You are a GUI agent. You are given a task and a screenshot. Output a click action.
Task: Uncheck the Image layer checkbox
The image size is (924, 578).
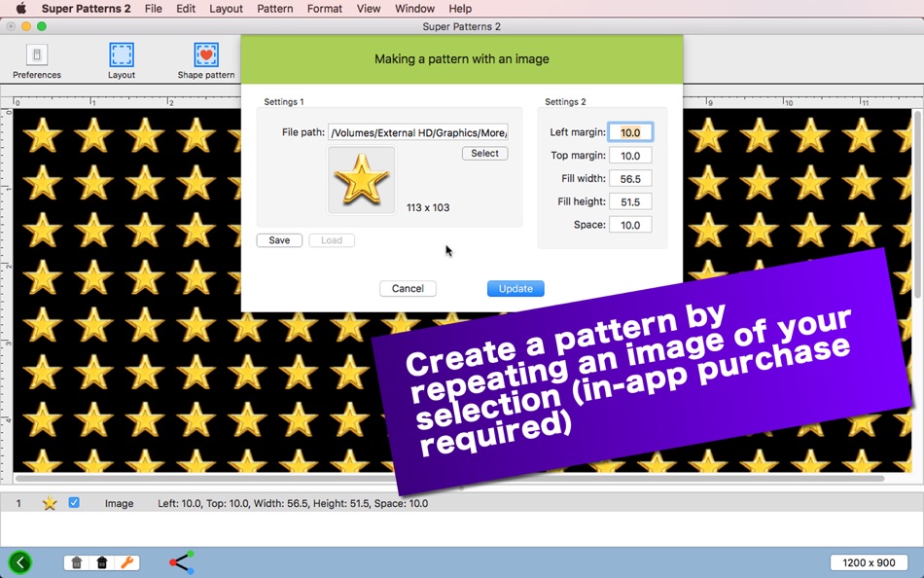tap(74, 502)
